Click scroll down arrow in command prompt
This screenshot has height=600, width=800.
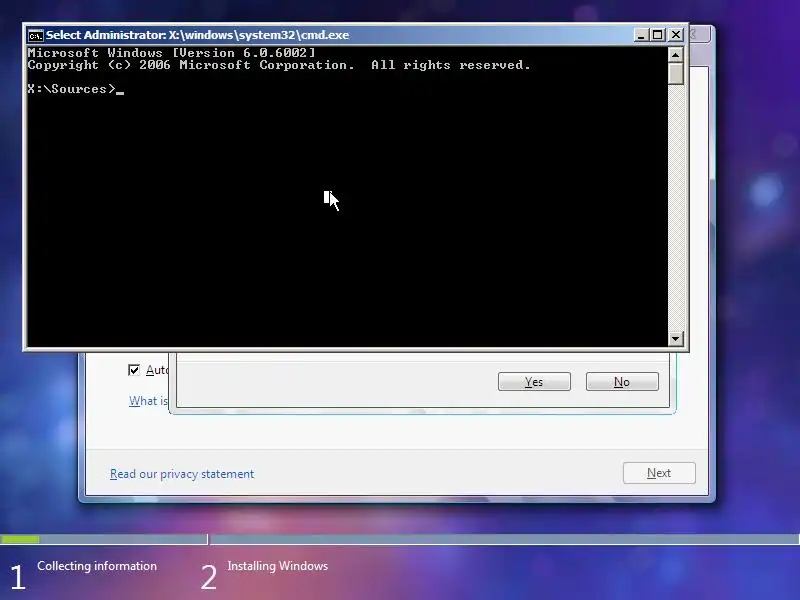tap(676, 338)
